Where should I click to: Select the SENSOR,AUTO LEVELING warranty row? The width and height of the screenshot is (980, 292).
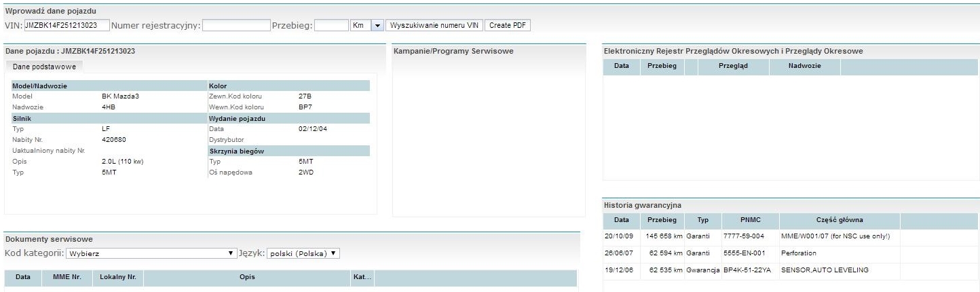click(x=747, y=270)
